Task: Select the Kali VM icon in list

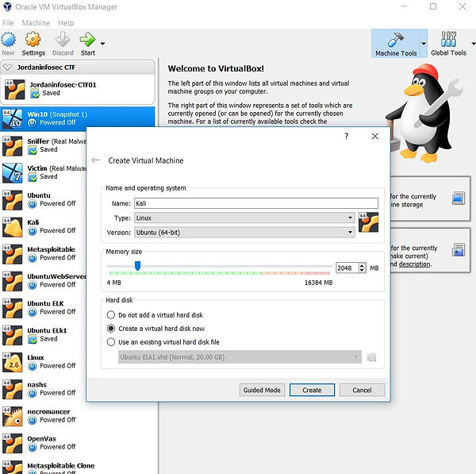Action: click(12, 226)
